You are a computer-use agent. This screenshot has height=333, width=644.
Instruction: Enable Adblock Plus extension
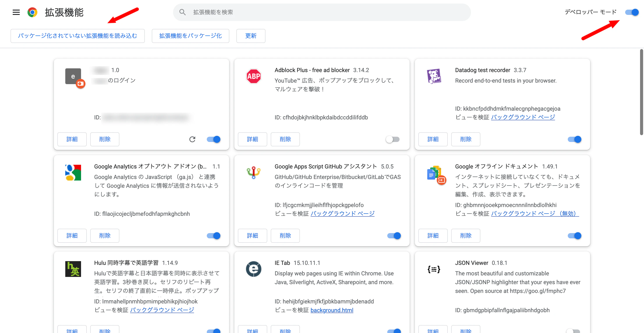[x=393, y=139]
